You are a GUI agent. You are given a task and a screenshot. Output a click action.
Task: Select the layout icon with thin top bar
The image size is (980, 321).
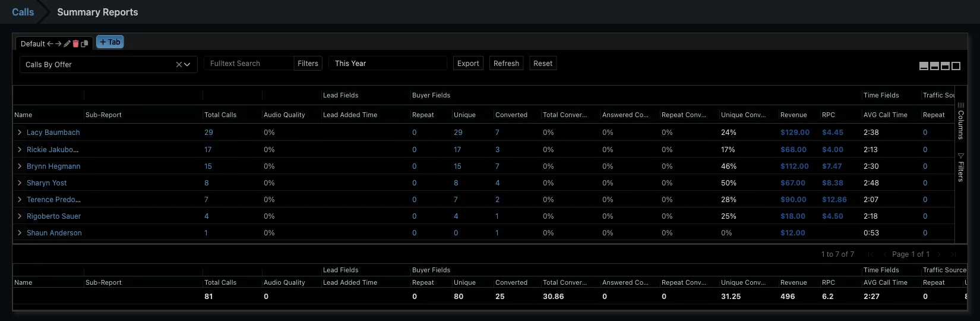click(945, 66)
